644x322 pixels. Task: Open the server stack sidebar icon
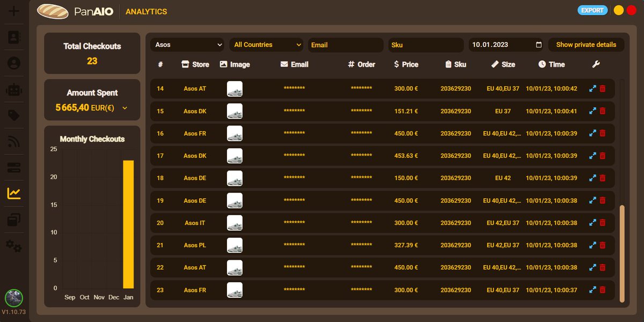click(14, 167)
